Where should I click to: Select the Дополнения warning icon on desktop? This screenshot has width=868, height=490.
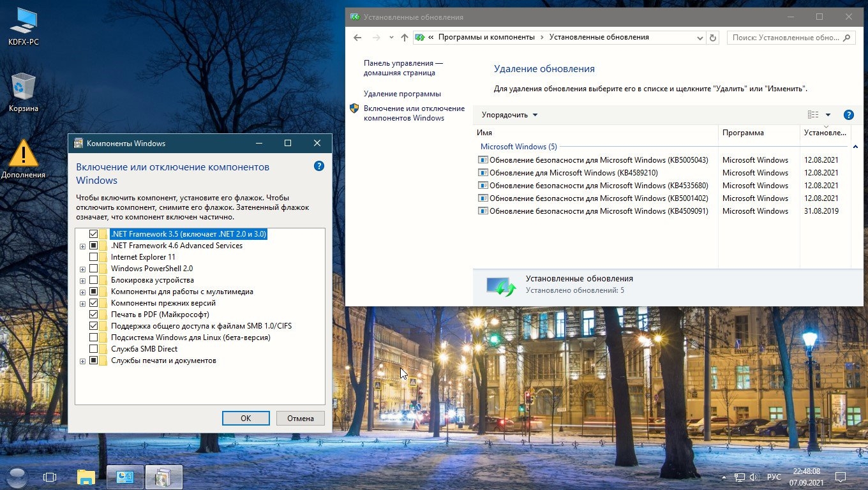point(24,159)
